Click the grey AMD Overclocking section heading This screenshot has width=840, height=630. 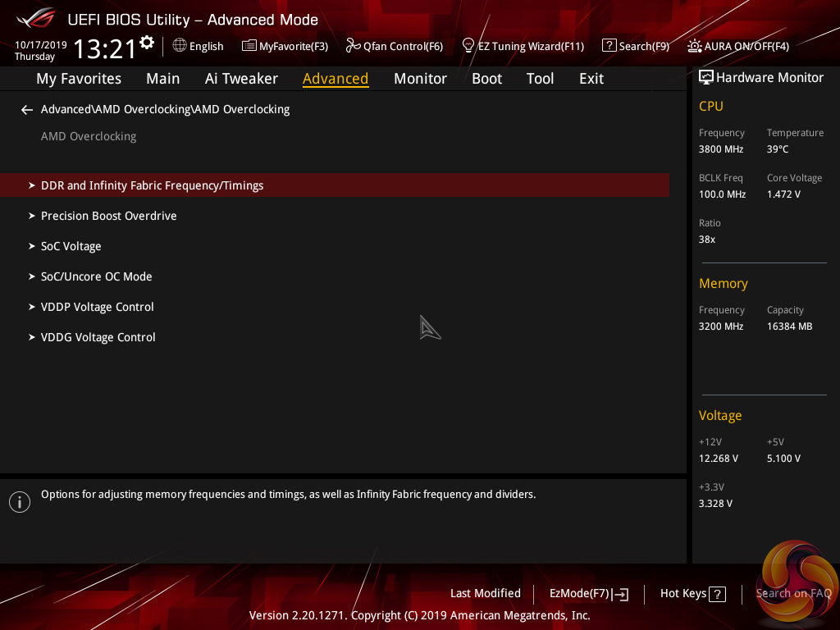click(x=89, y=137)
